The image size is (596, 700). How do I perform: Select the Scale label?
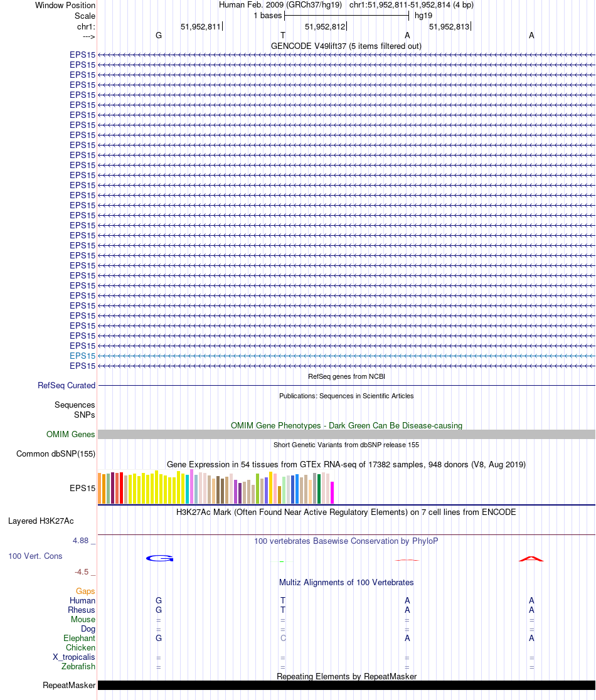tap(85, 16)
